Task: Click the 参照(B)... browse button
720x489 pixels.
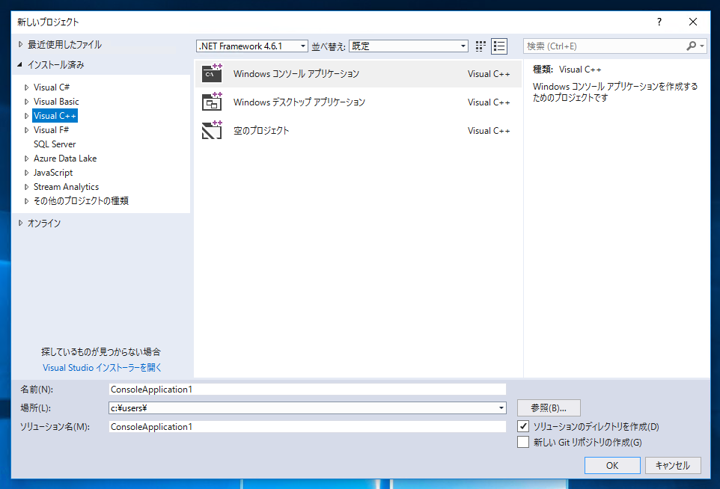Action: pyautogui.click(x=549, y=408)
